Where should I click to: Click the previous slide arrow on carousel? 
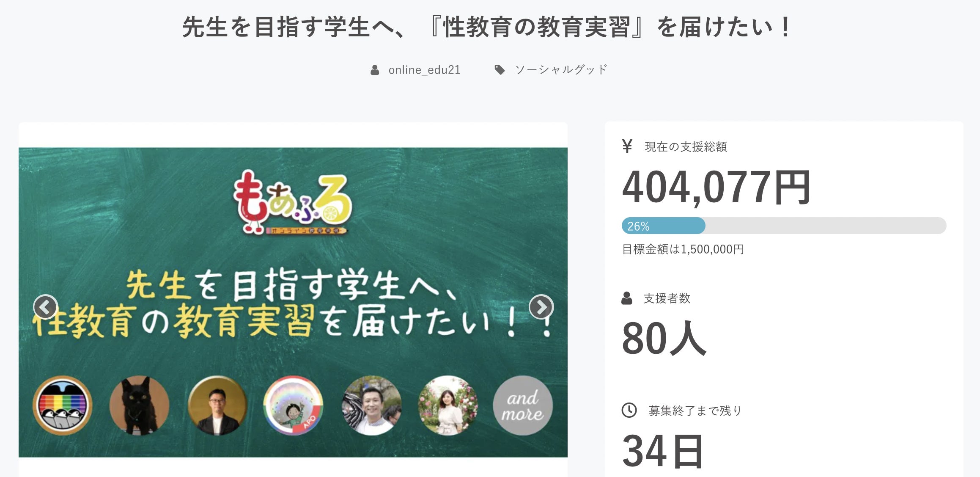click(x=46, y=307)
